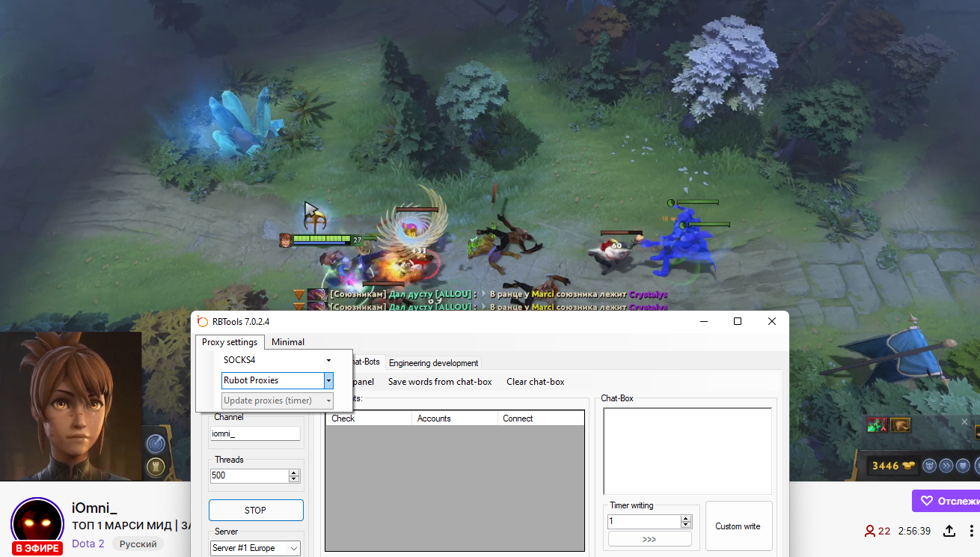This screenshot has height=557, width=980.
Task: Open the three-dot more options menu
Action: 973,531
